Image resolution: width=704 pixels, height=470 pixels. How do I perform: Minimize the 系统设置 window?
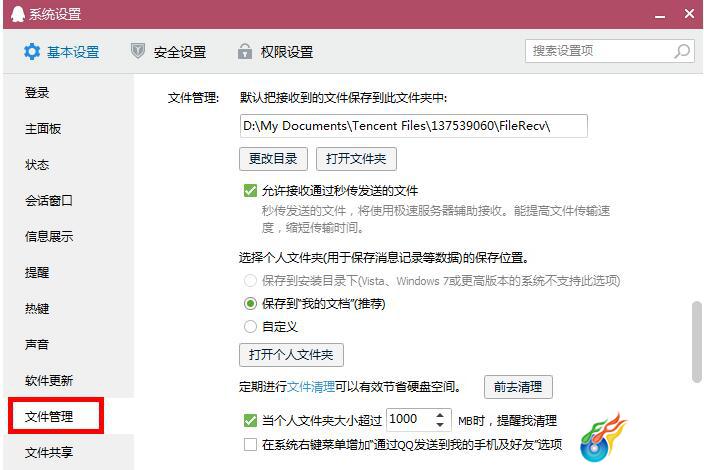660,16
